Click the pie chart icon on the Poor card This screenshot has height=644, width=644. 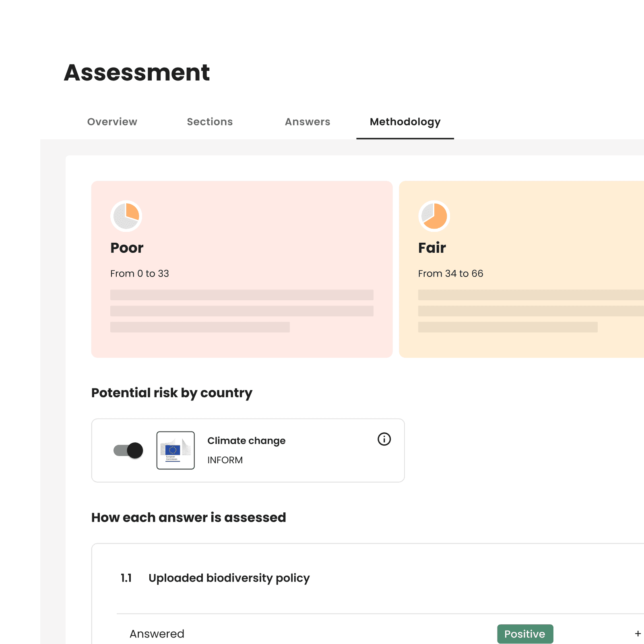(x=126, y=216)
